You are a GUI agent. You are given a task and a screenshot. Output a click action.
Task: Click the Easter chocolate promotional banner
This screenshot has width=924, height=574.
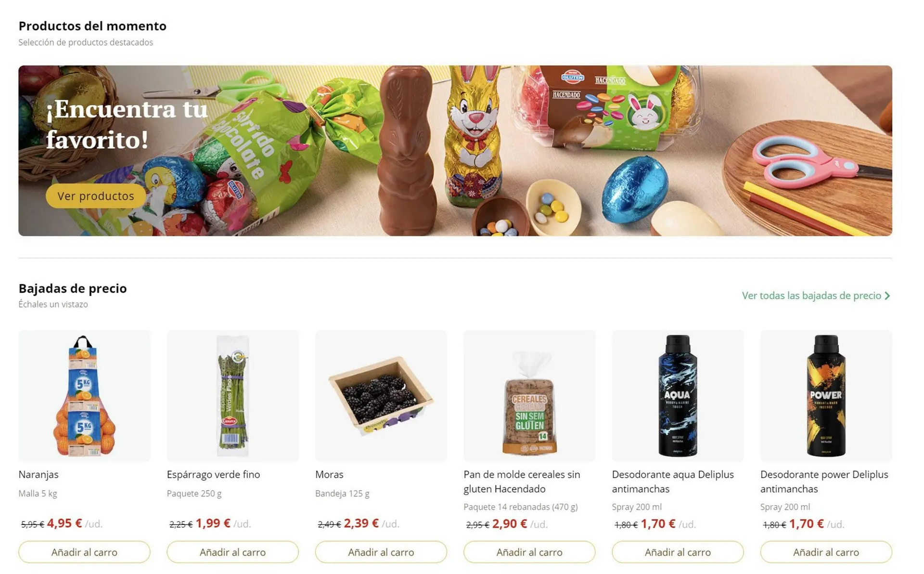point(455,151)
